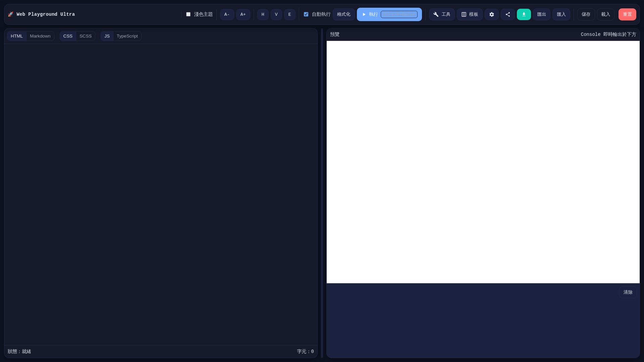Click the 載入 load button
Screen dimensions: 644x362
(606, 14)
